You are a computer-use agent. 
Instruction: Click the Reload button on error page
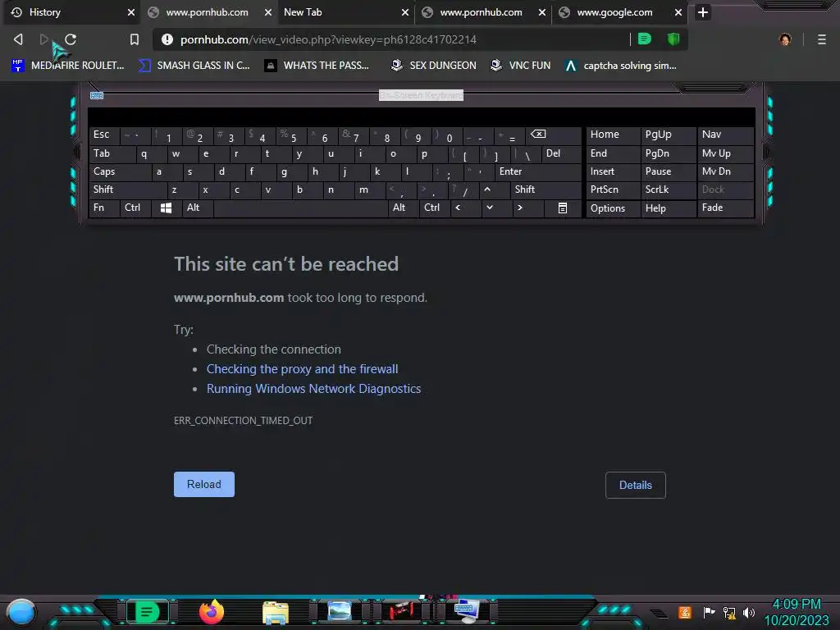(x=204, y=484)
